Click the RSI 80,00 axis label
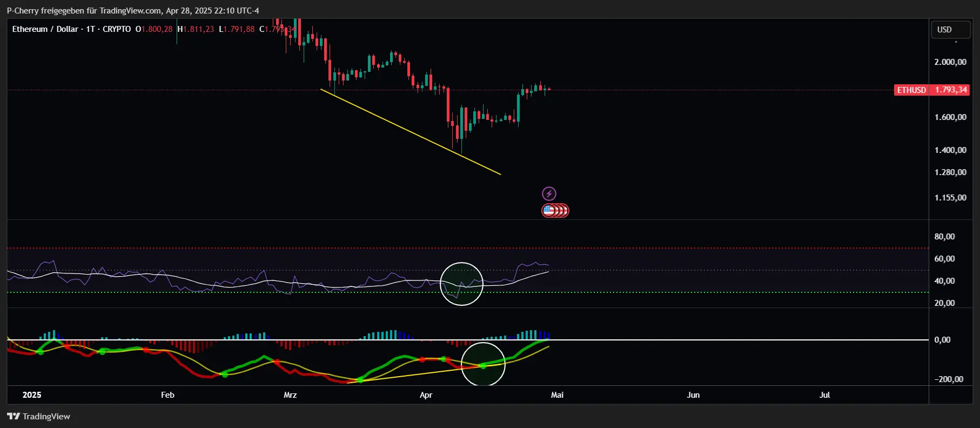 tap(944, 237)
